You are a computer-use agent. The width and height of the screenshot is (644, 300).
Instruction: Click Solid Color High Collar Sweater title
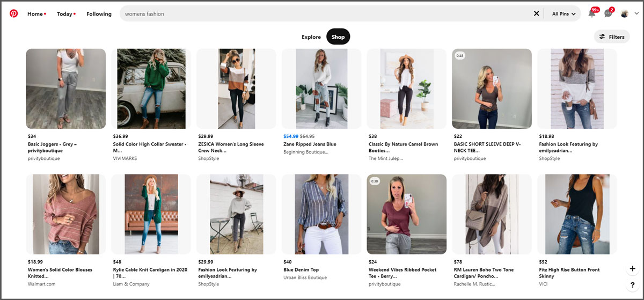pos(150,148)
